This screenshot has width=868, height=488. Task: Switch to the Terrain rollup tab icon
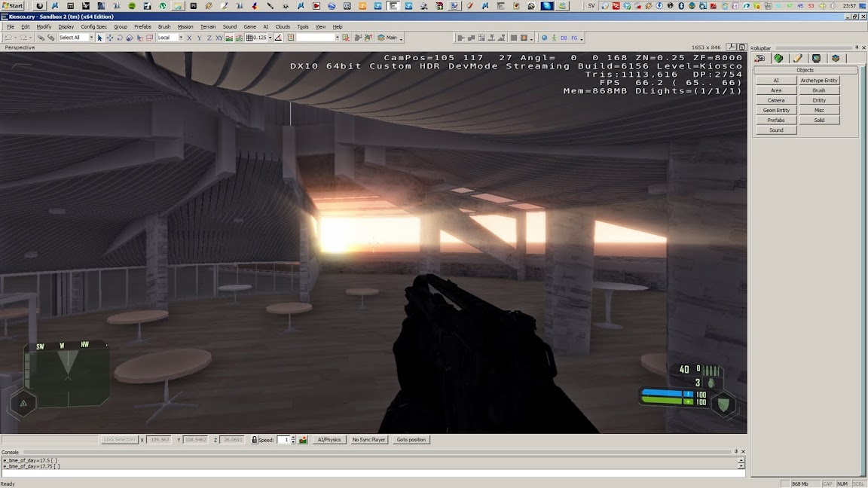coord(779,58)
